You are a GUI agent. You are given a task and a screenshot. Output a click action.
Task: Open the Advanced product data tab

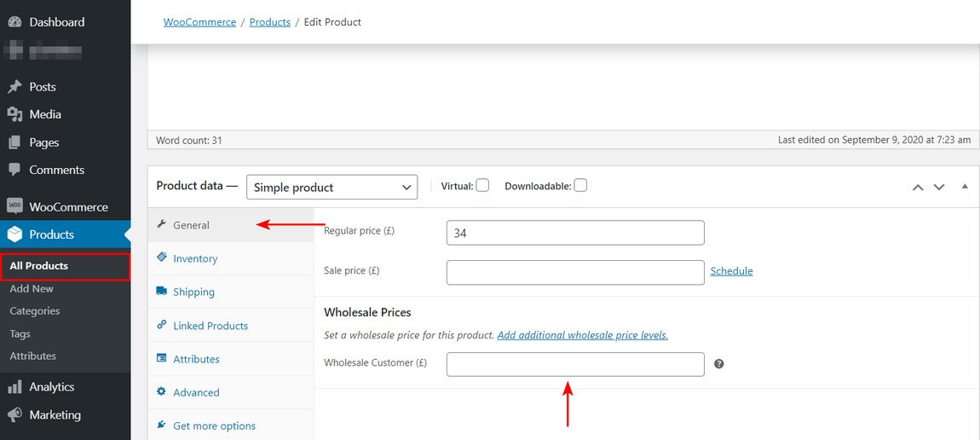231,392
